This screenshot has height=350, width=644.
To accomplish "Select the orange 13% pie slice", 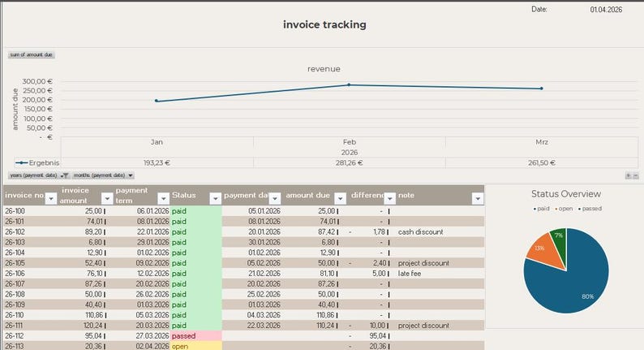I will click(544, 251).
